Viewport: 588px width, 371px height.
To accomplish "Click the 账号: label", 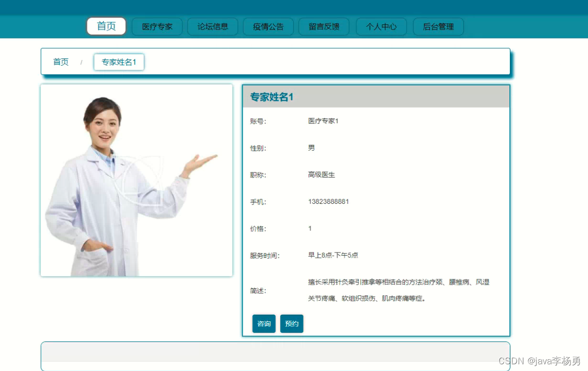I will coord(258,121).
